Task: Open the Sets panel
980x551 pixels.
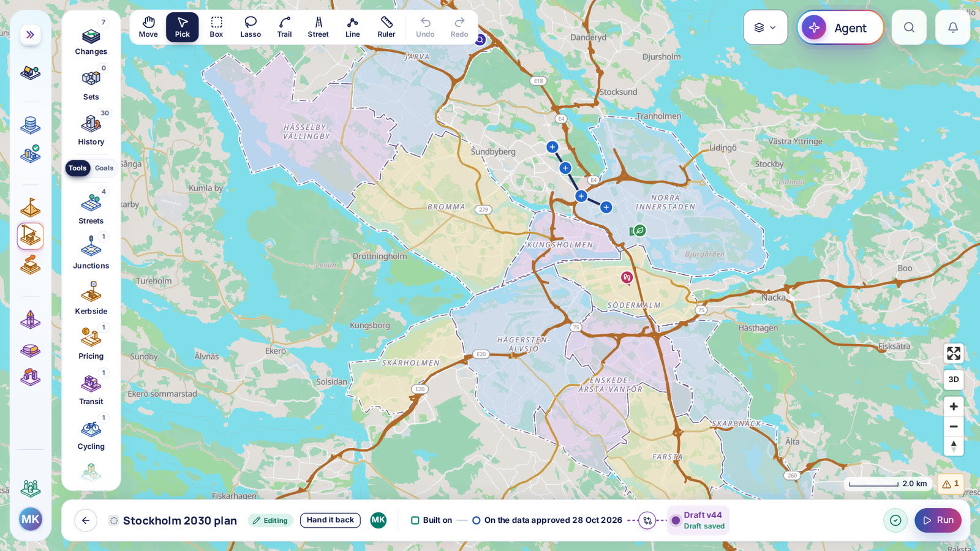Action: (x=91, y=83)
